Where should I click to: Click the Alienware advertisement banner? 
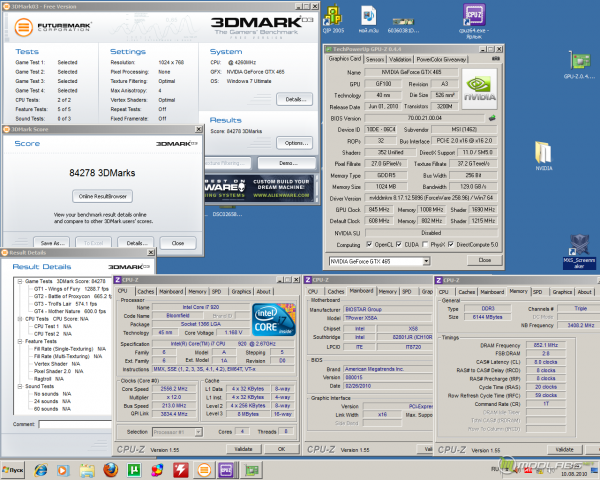pos(259,188)
